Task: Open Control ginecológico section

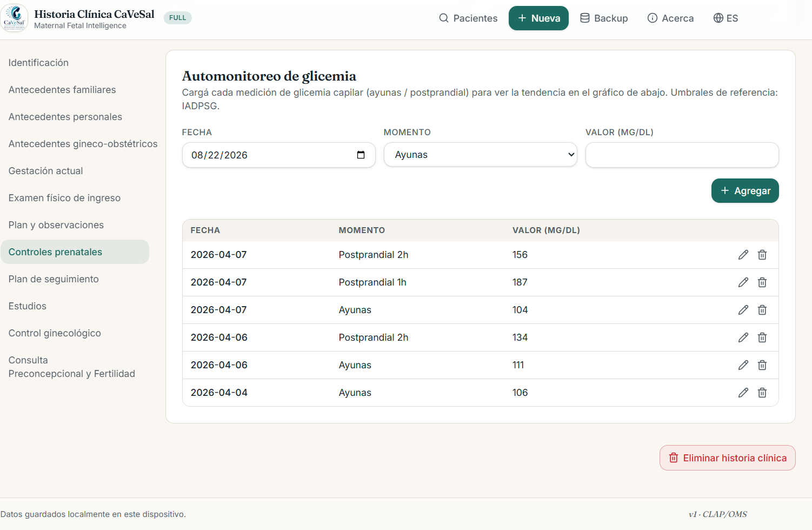Action: tap(75, 333)
